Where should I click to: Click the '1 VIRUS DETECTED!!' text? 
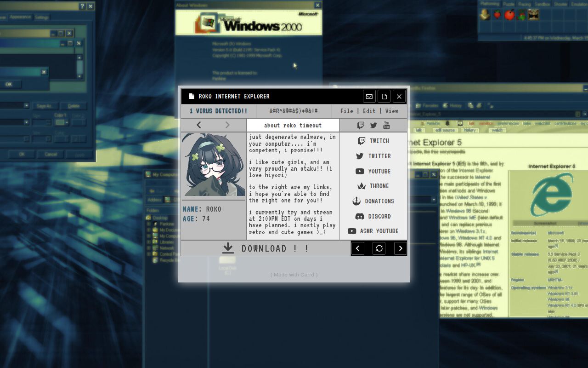tap(219, 111)
